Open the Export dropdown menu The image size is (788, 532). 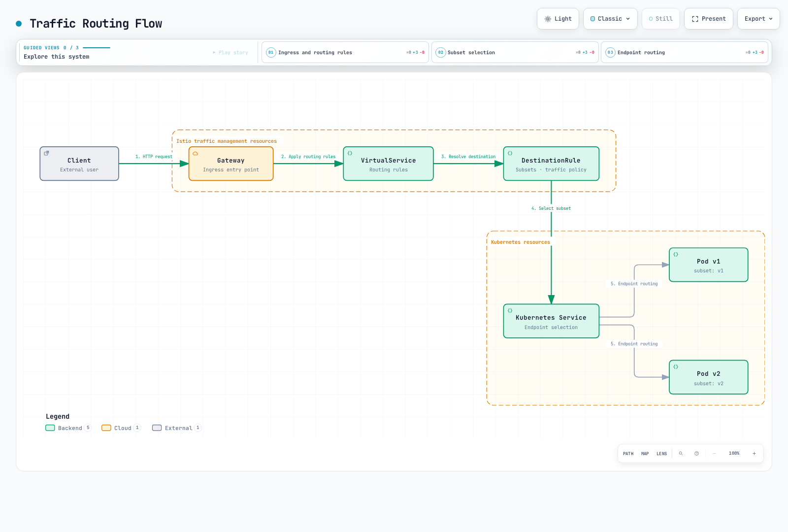758,19
